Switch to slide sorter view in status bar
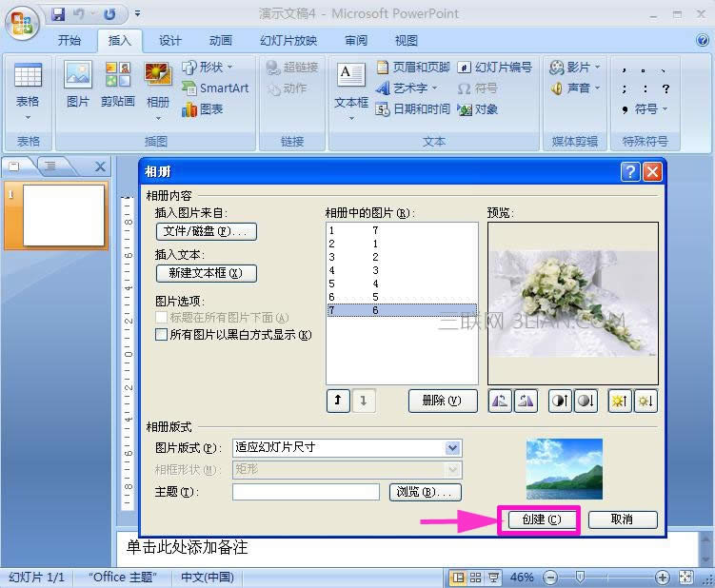 [476, 578]
